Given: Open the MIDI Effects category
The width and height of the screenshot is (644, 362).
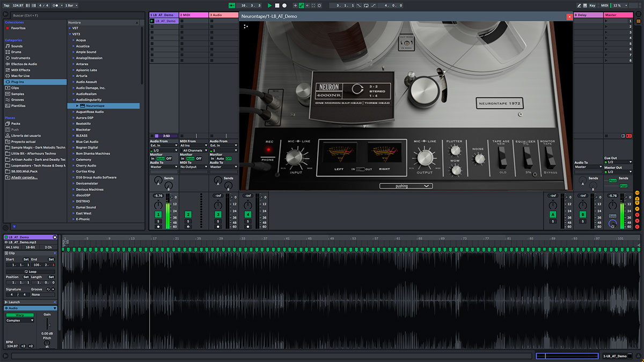Looking at the screenshot, I should (x=20, y=70).
